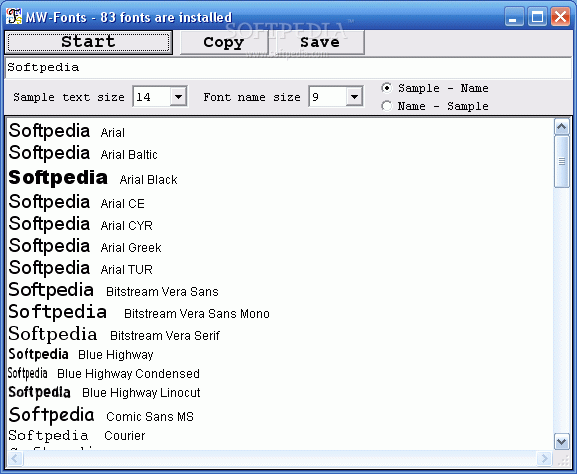This screenshot has height=474, width=577.
Task: Close the MW-Fonts window
Action: point(560,17)
